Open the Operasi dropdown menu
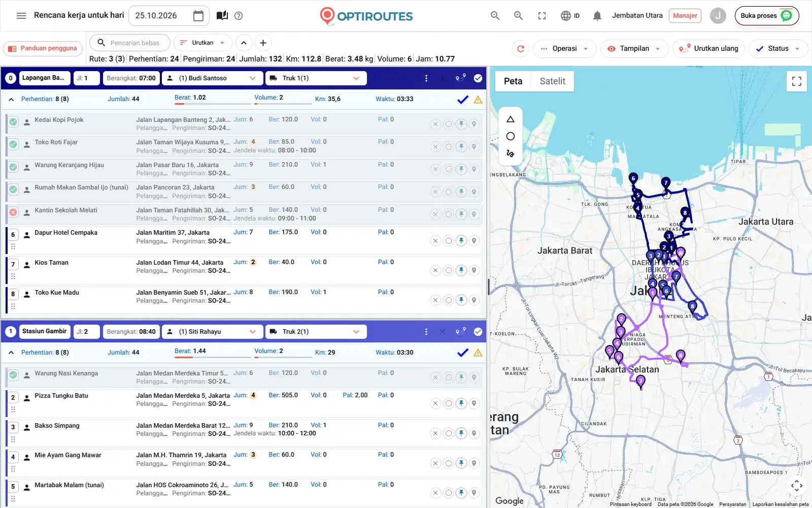Viewport: 812px width, 508px height. (x=564, y=49)
